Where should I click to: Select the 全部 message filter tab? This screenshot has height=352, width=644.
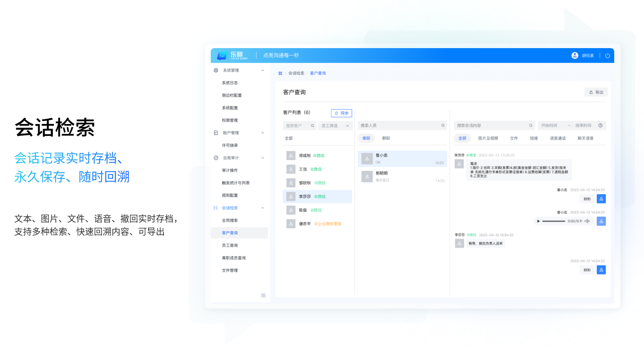click(x=462, y=138)
